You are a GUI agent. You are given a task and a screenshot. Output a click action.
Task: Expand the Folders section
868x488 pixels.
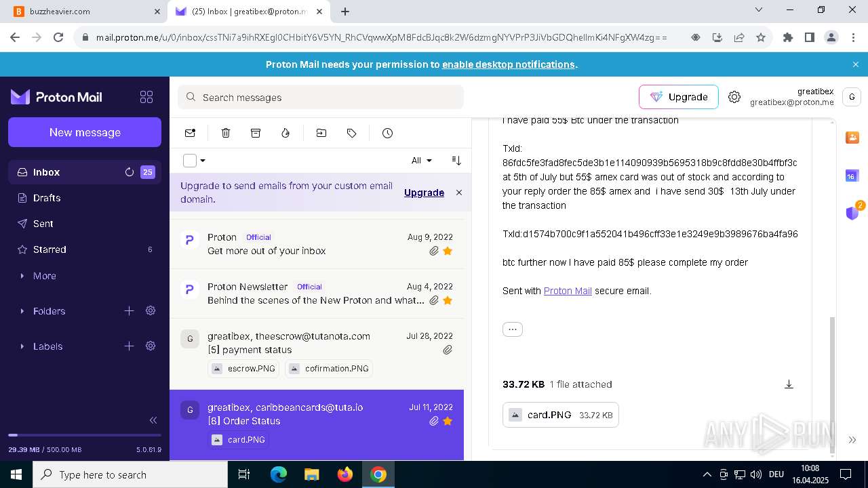click(x=42, y=311)
